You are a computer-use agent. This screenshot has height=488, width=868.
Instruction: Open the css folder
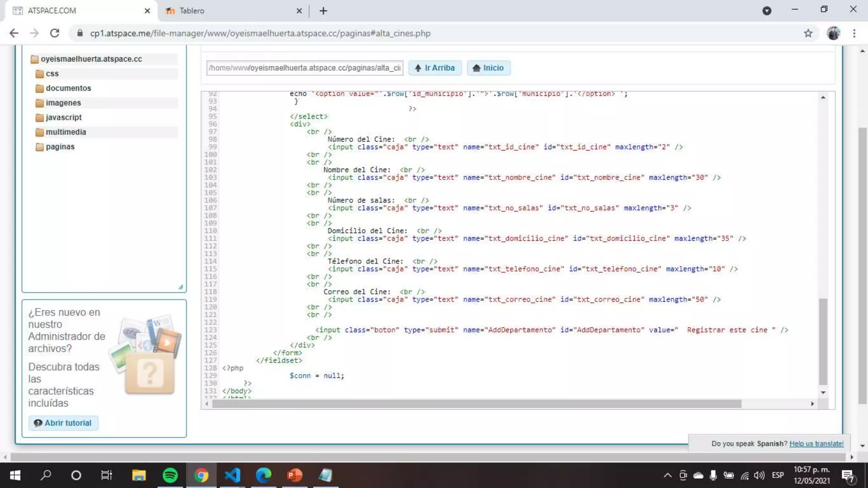pyautogui.click(x=52, y=74)
